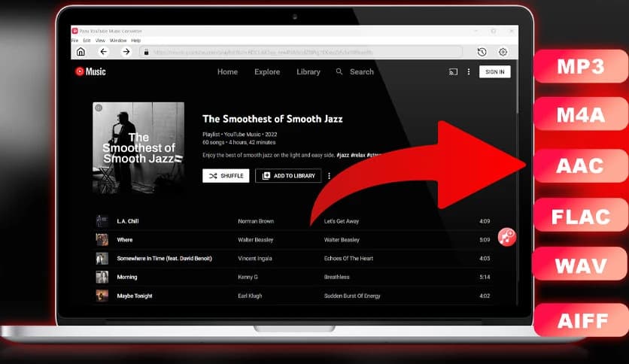Screen dimensions: 629x364
Task: Open the cast to device icon
Action: pos(453,71)
